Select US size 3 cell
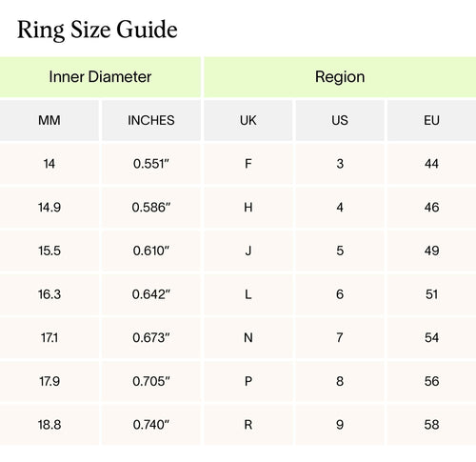The height and width of the screenshot is (462, 476). click(x=340, y=164)
